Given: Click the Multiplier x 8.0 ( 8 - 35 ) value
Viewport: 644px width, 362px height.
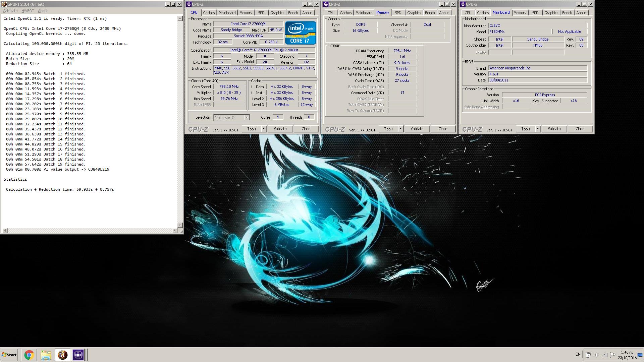Looking at the screenshot, I should pos(229,93).
